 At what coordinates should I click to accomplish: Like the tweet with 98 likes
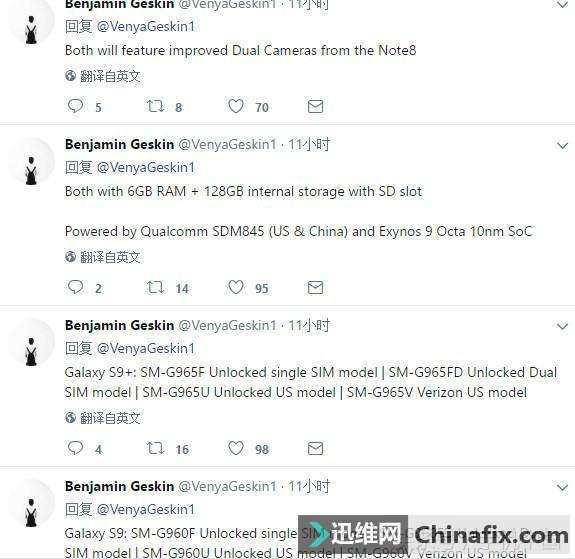tap(236, 448)
